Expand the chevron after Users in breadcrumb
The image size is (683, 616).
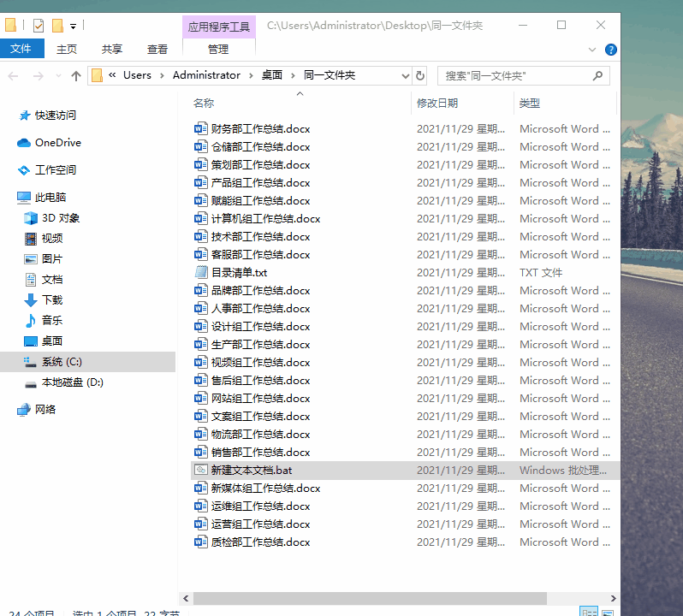click(x=162, y=76)
